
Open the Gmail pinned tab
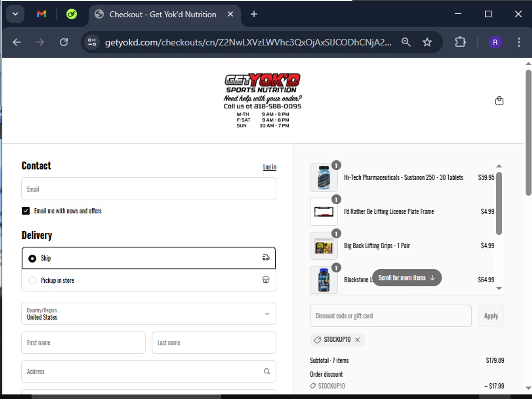[41, 14]
